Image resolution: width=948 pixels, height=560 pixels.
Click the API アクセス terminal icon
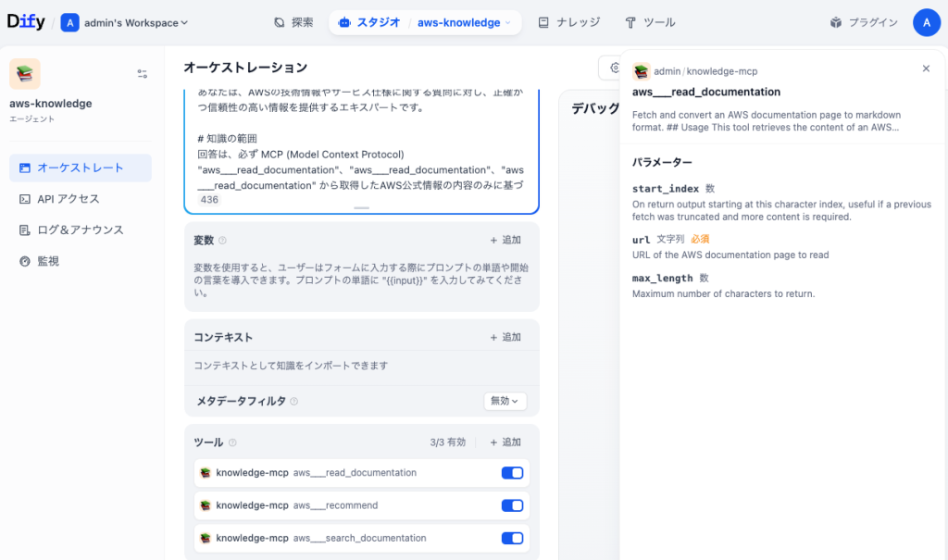point(25,199)
